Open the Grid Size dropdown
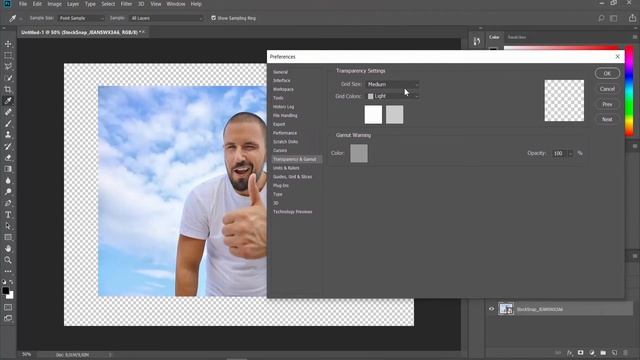Screen dimensions: 640x360 pyautogui.click(x=392, y=84)
